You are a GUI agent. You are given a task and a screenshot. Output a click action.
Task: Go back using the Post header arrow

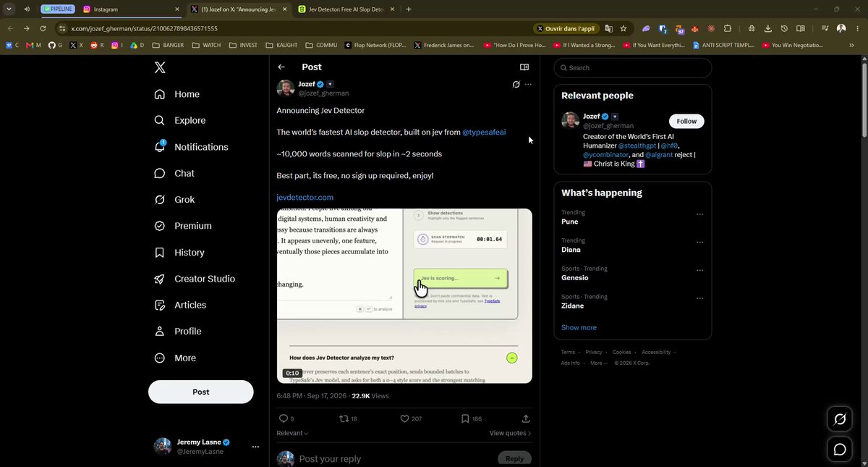pos(281,67)
